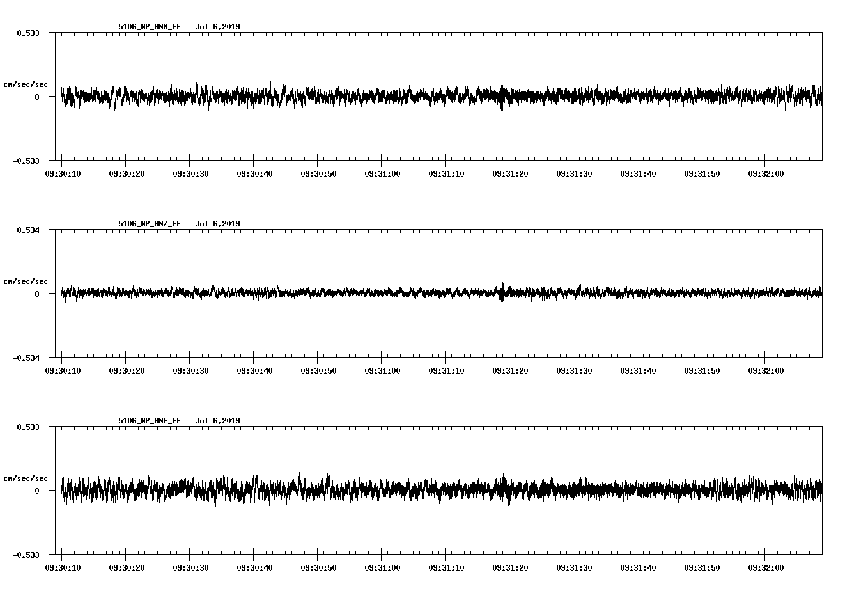
Task: Click the HNN waveform dip near 09:31:19
Action: (x=502, y=106)
